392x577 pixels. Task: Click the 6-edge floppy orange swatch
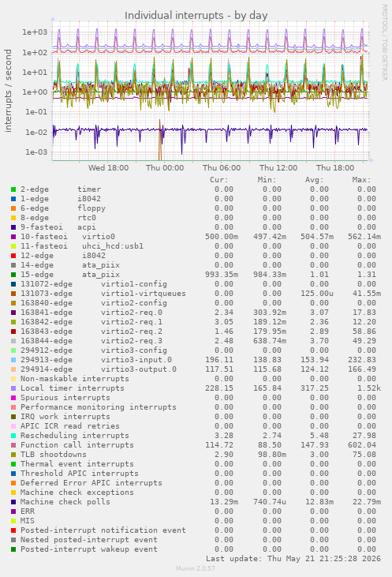pos(13,208)
